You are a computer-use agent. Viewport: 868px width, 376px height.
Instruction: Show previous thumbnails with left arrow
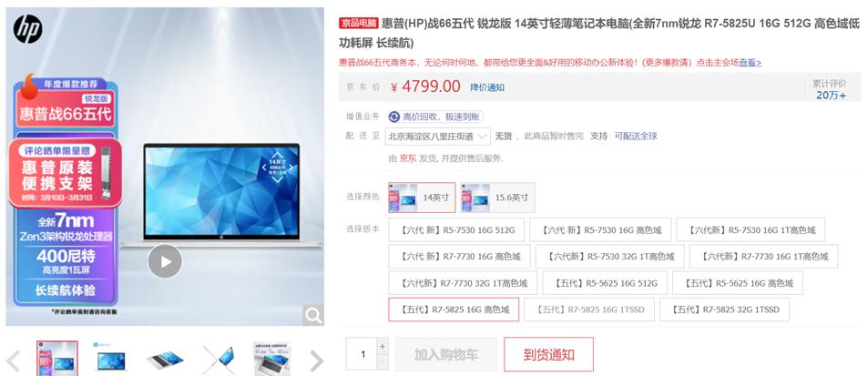(x=13, y=361)
